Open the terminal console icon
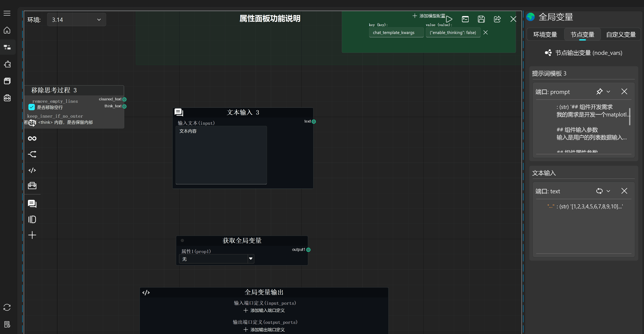This screenshot has width=644, height=334. click(x=465, y=19)
